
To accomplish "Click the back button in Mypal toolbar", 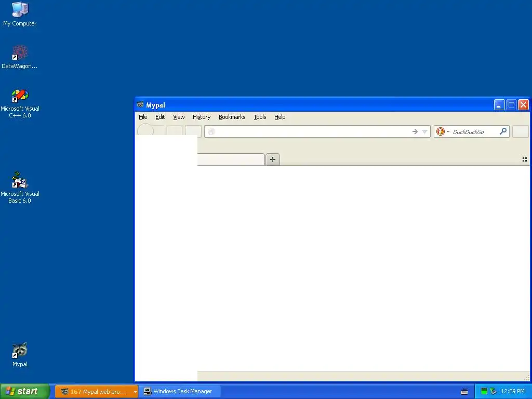I will pyautogui.click(x=145, y=129).
